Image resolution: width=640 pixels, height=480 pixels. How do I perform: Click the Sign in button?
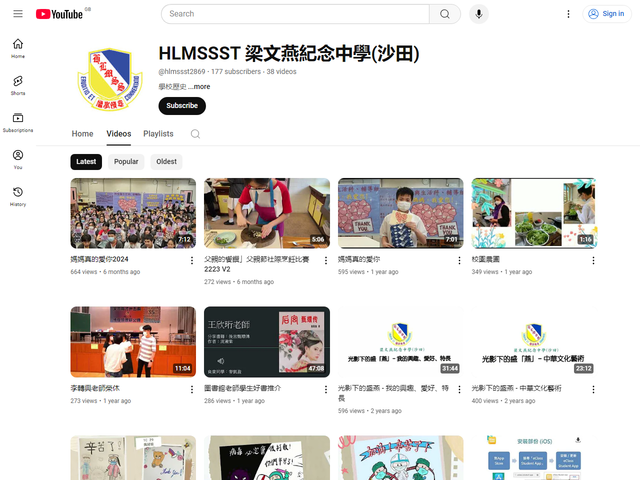(606, 14)
